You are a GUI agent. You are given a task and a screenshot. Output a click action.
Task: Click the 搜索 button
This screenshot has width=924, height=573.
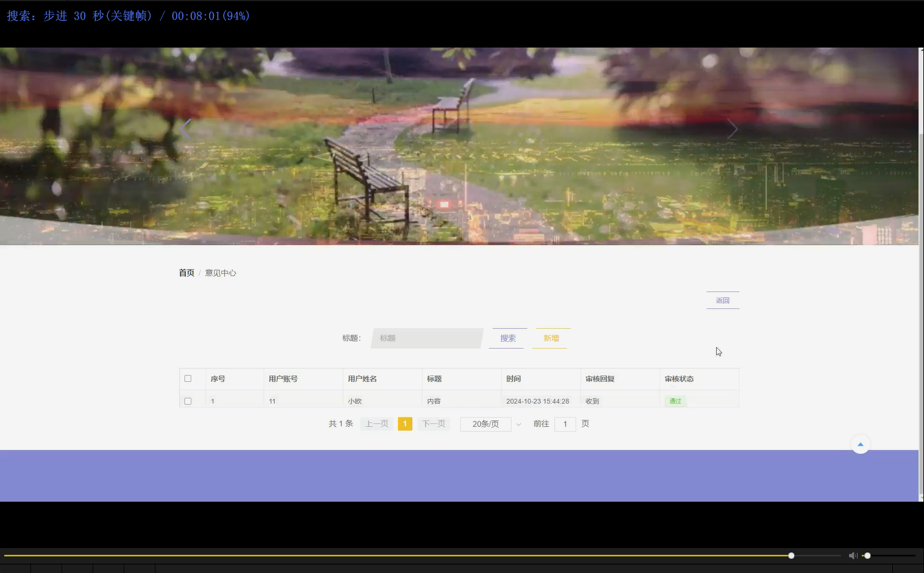tap(508, 338)
